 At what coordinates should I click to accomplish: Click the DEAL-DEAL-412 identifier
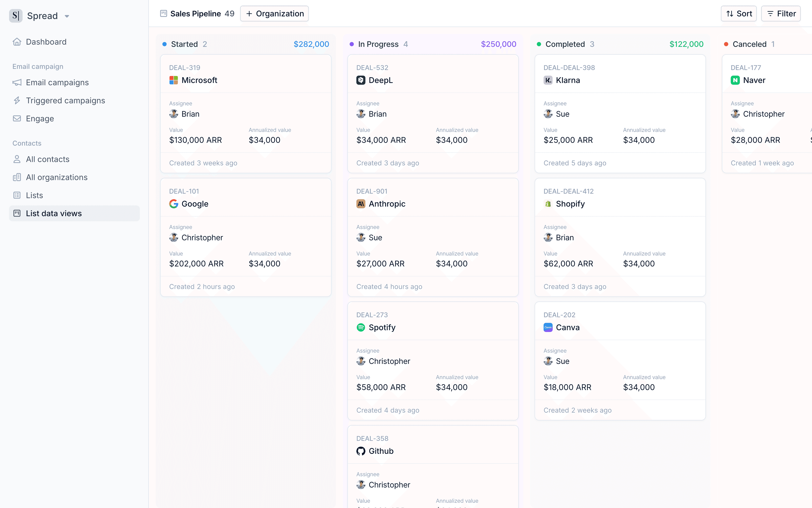[568, 191]
